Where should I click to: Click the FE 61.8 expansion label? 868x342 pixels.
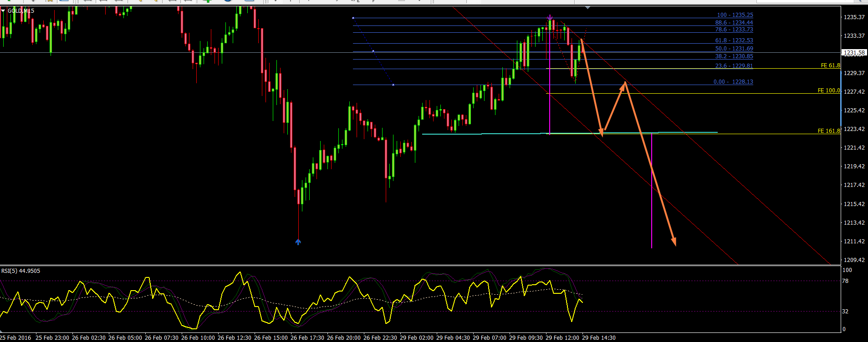[x=831, y=65]
